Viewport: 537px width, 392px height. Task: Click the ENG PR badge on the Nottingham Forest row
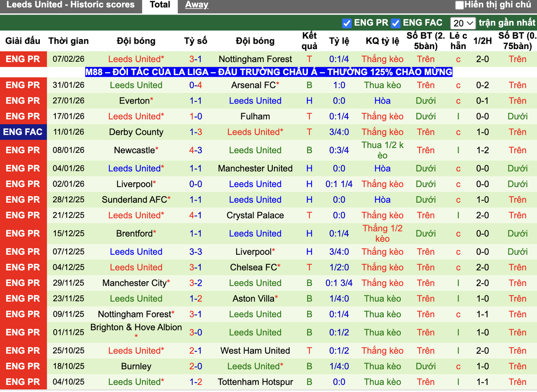[23, 59]
